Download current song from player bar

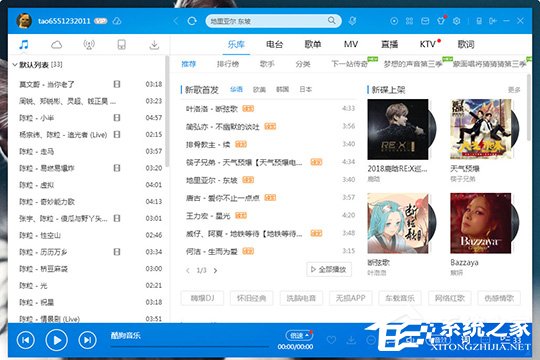(351, 340)
